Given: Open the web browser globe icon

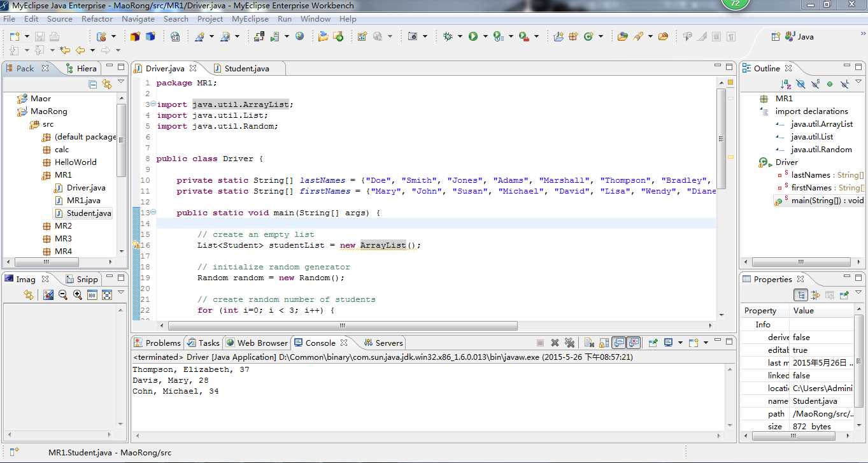Looking at the screenshot, I should 300,36.
